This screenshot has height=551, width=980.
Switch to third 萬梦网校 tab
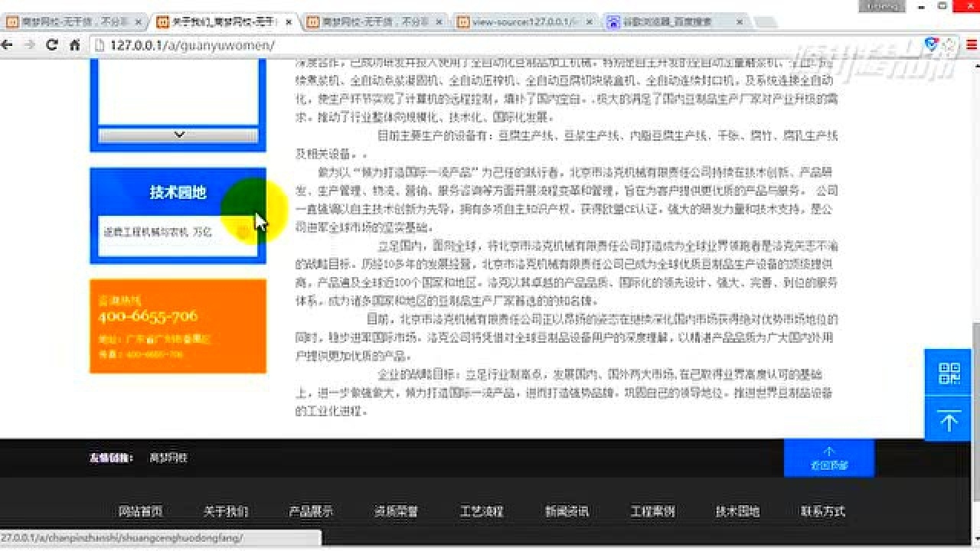tap(374, 22)
